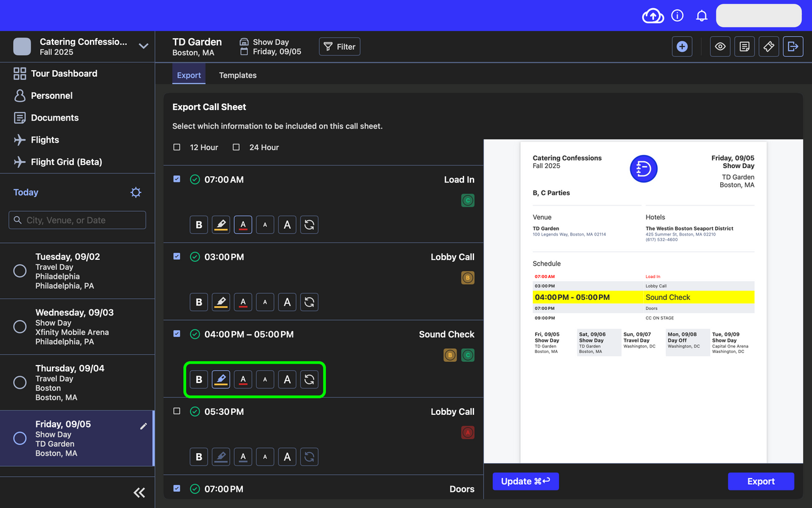The width and height of the screenshot is (812, 508).
Task: Click the "TD Garden" venue title
Action: click(197, 42)
